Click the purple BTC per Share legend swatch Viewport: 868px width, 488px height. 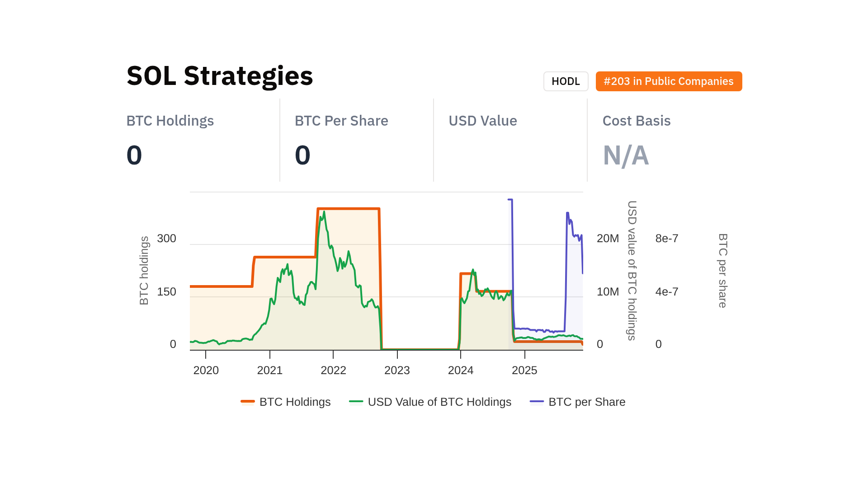[537, 402]
